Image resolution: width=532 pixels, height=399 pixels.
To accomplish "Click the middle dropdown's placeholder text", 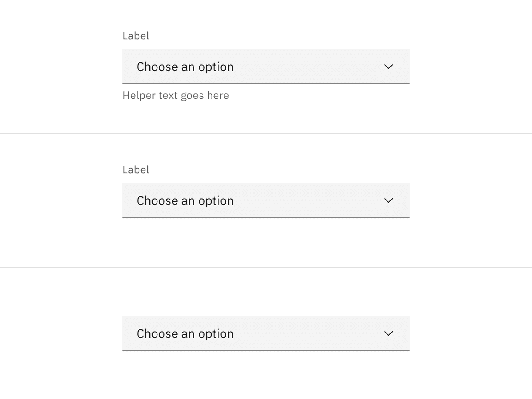I will pyautogui.click(x=185, y=200).
